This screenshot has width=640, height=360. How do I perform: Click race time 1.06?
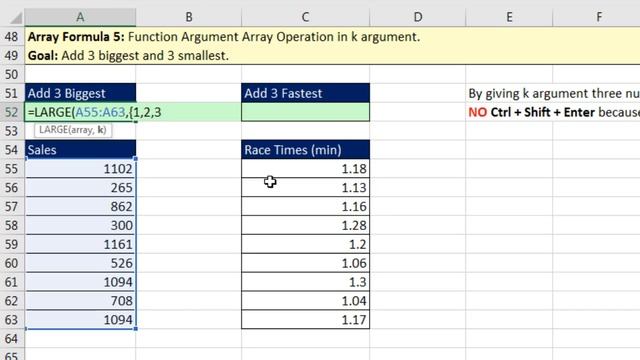point(305,263)
